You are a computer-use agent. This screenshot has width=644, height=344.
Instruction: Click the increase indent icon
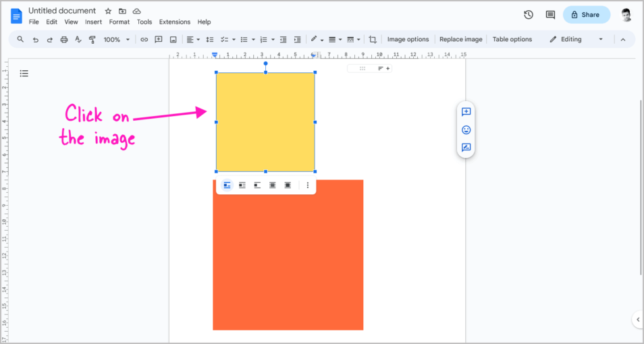tap(297, 40)
